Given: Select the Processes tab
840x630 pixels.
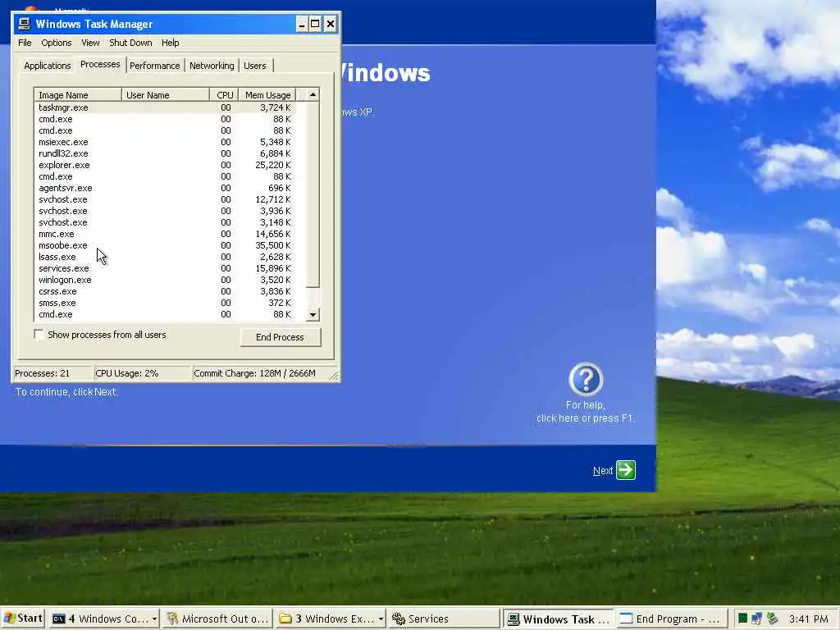Looking at the screenshot, I should pos(100,64).
